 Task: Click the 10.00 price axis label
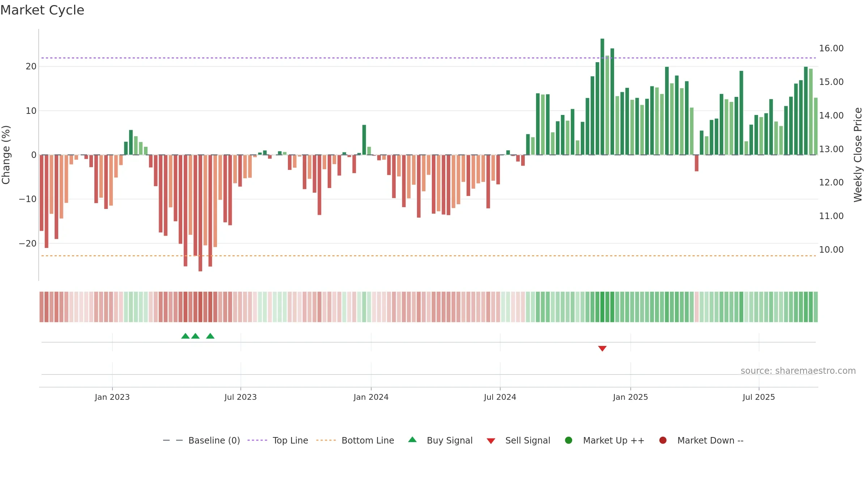(831, 249)
